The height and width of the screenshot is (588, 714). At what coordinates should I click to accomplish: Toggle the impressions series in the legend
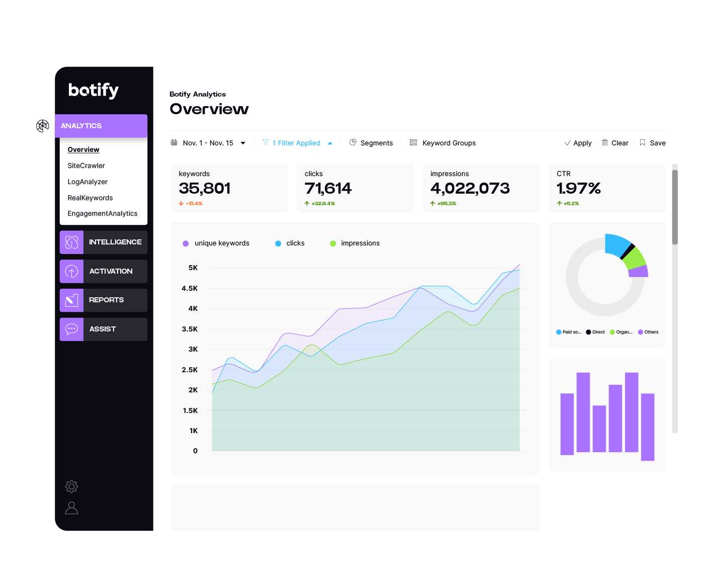(x=355, y=243)
